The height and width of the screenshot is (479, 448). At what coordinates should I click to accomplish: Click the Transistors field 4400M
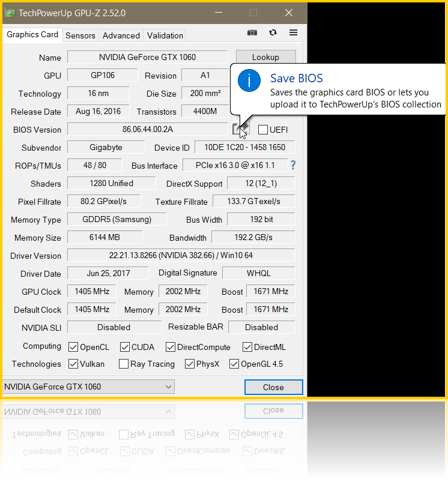[x=205, y=111]
